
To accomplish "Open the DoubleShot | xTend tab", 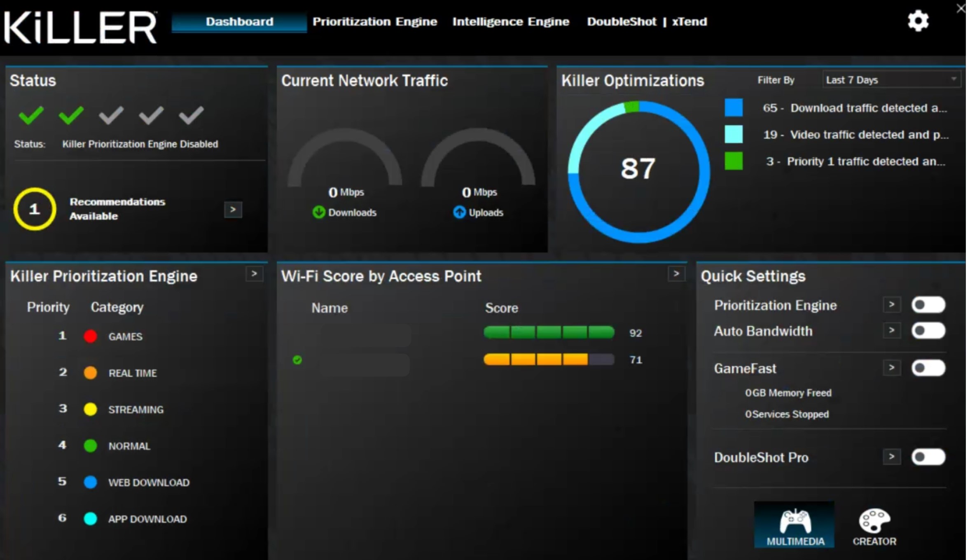I will tap(647, 22).
